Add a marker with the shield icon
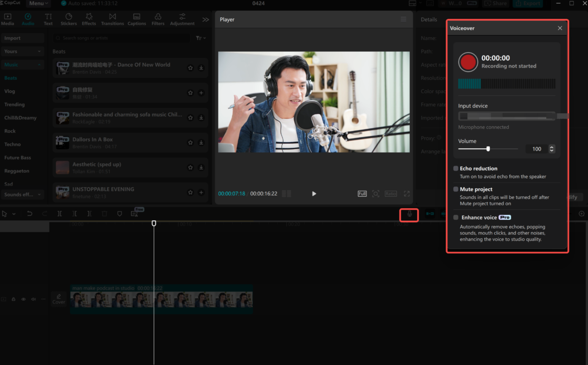The height and width of the screenshot is (365, 588). [x=120, y=214]
